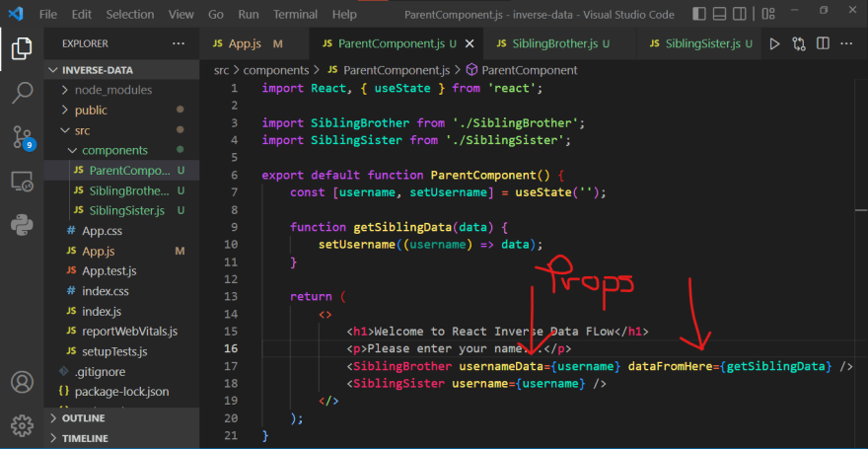The width and height of the screenshot is (868, 449).
Task: Open the Edit menu
Action: pos(81,15)
